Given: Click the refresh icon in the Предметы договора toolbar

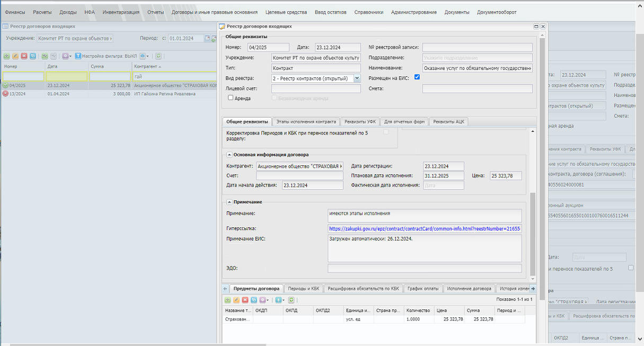Looking at the screenshot, I should (291, 300).
